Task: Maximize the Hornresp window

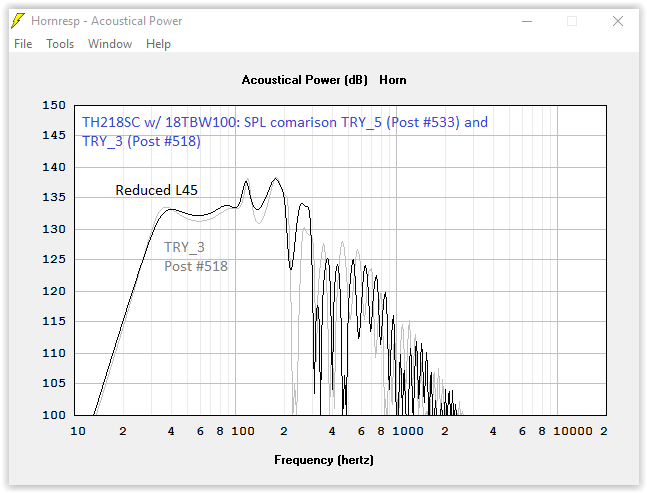Action: pos(572,21)
